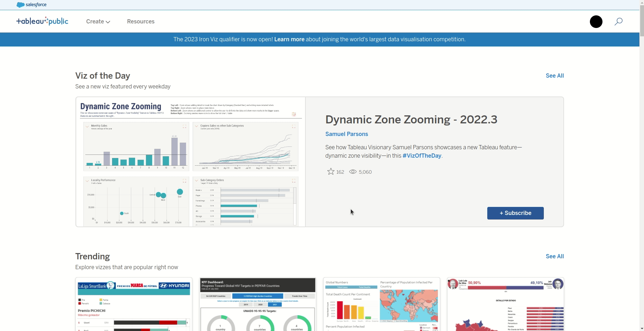This screenshot has width=644, height=331.
Task: Click the #VizOfTheDay hashtag link
Action: (422, 156)
